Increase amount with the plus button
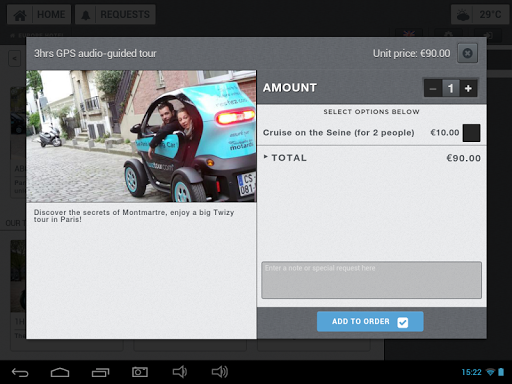512x384 pixels. coord(468,88)
